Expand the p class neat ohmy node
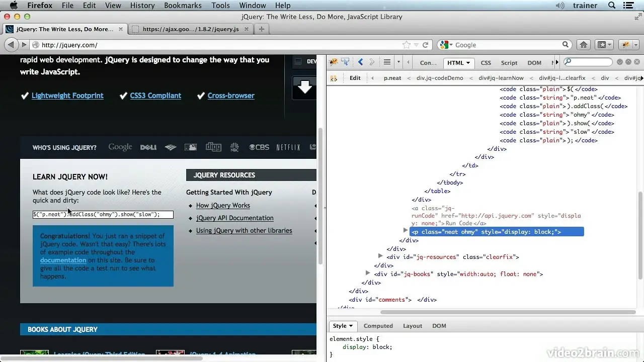644x362 pixels. click(x=406, y=230)
